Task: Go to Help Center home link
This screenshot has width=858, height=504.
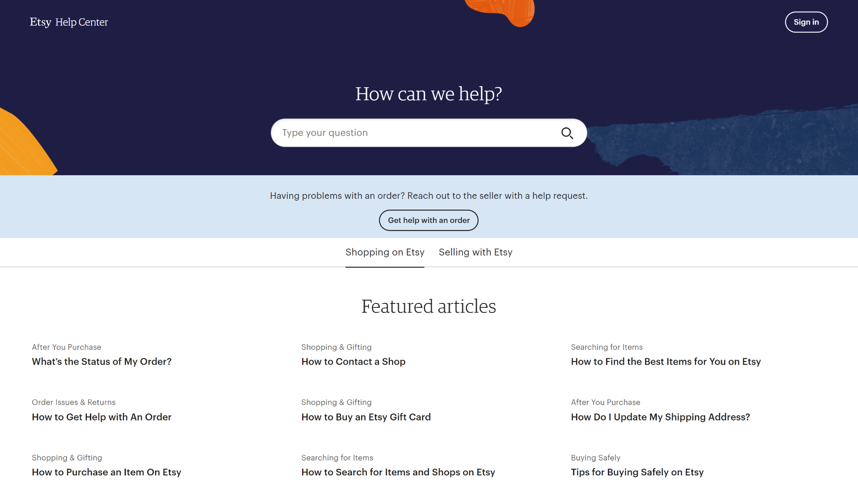Action: coord(81,22)
